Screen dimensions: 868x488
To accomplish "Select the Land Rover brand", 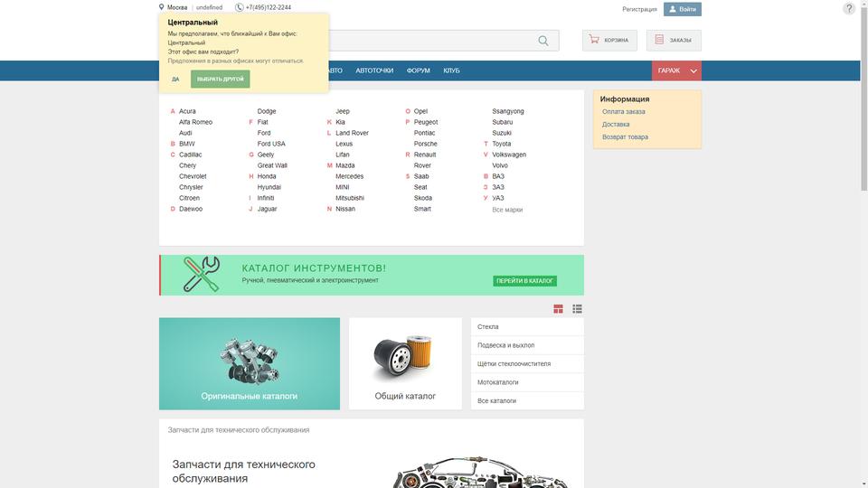I will pyautogui.click(x=352, y=133).
